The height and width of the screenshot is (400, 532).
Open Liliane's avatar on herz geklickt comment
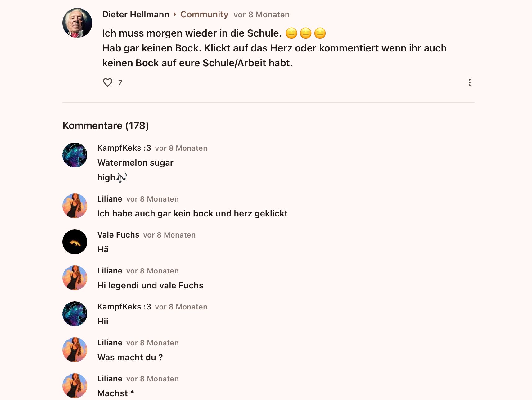click(75, 206)
